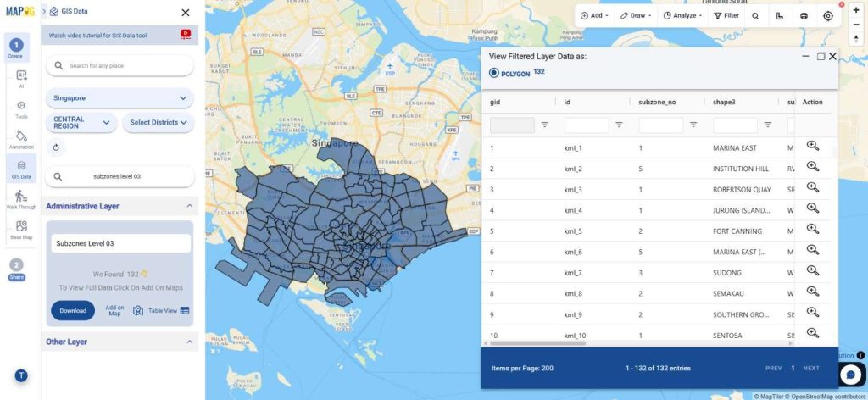The image size is (868, 400).
Task: Click the Filter toolbar item
Action: pos(726,16)
